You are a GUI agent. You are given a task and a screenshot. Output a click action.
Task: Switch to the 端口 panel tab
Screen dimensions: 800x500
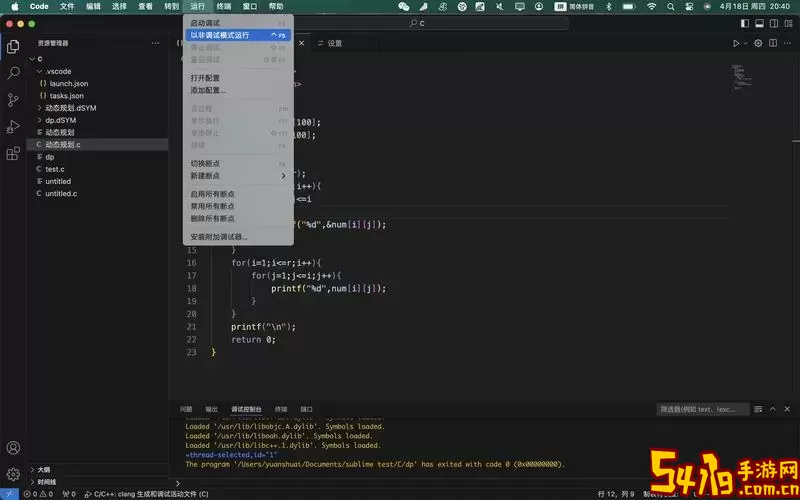(306, 409)
